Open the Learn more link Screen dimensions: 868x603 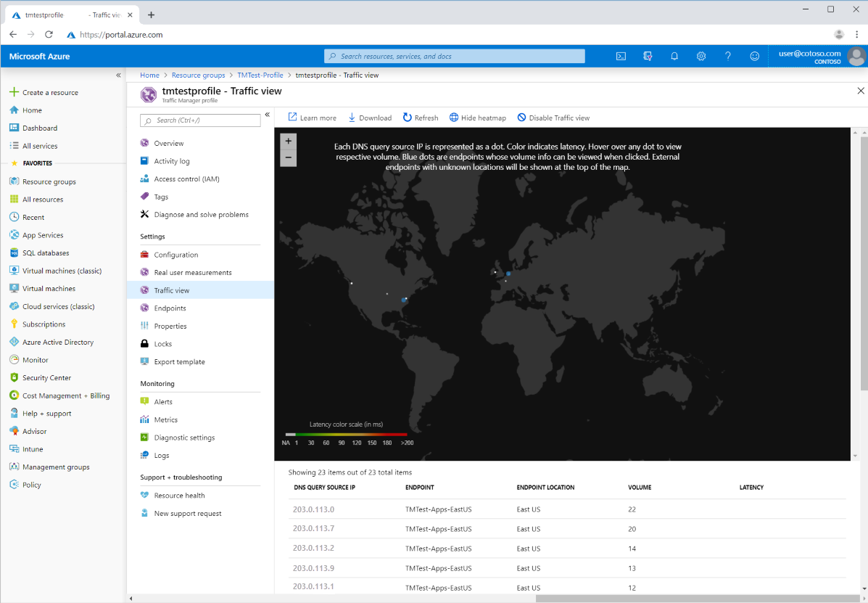click(312, 117)
